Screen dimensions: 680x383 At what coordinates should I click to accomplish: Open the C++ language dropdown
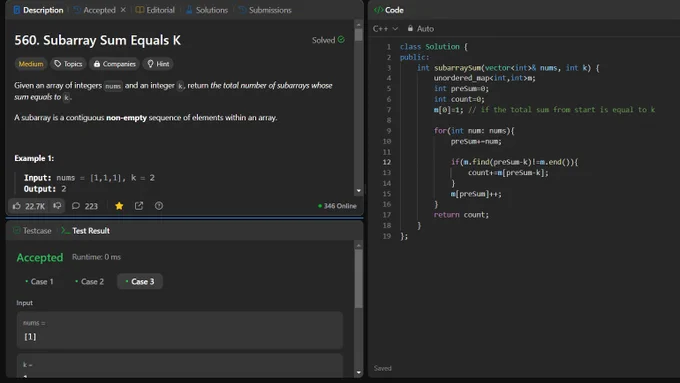click(385, 29)
